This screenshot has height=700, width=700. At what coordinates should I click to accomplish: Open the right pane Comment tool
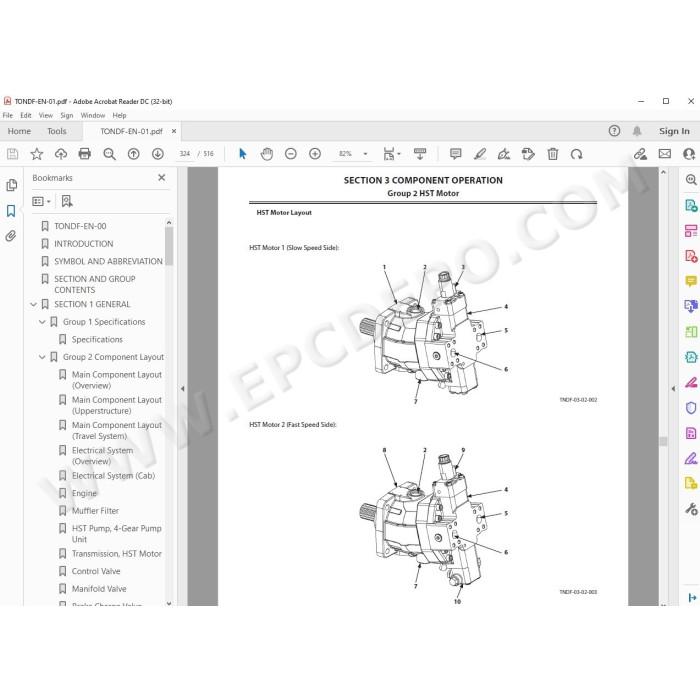coord(691,281)
